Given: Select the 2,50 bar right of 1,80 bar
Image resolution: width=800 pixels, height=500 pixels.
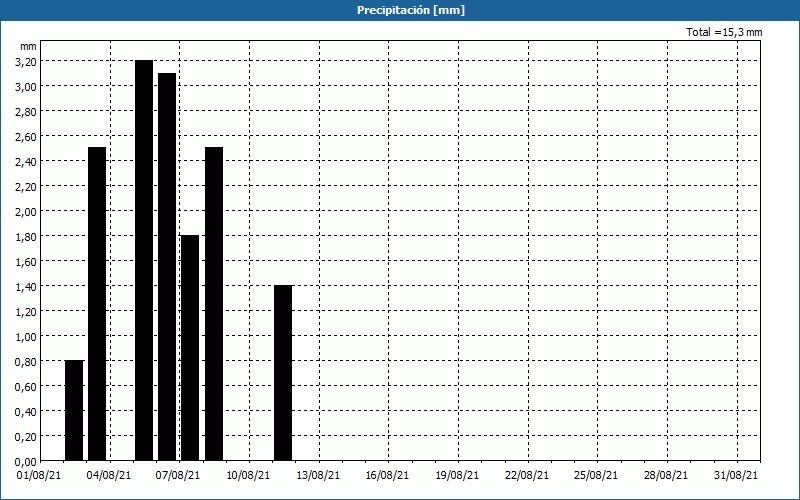Looking at the screenshot, I should coord(214,304).
